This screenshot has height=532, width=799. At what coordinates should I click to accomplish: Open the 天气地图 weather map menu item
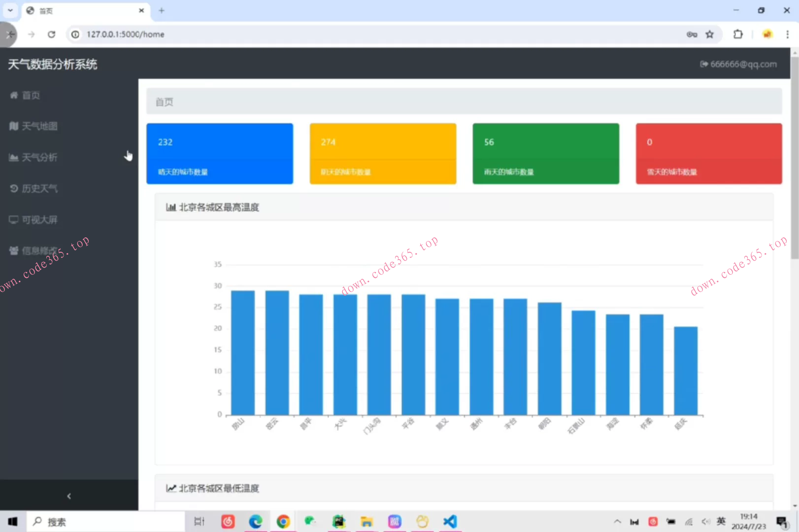point(39,126)
